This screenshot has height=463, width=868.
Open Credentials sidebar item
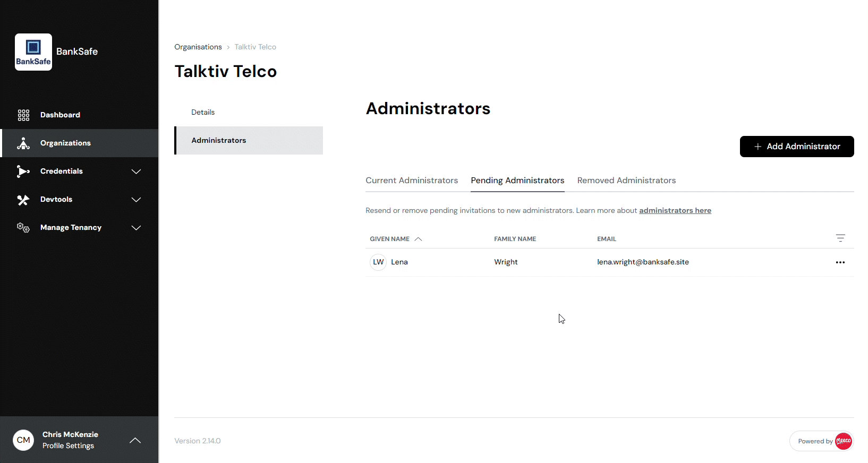[x=79, y=171]
